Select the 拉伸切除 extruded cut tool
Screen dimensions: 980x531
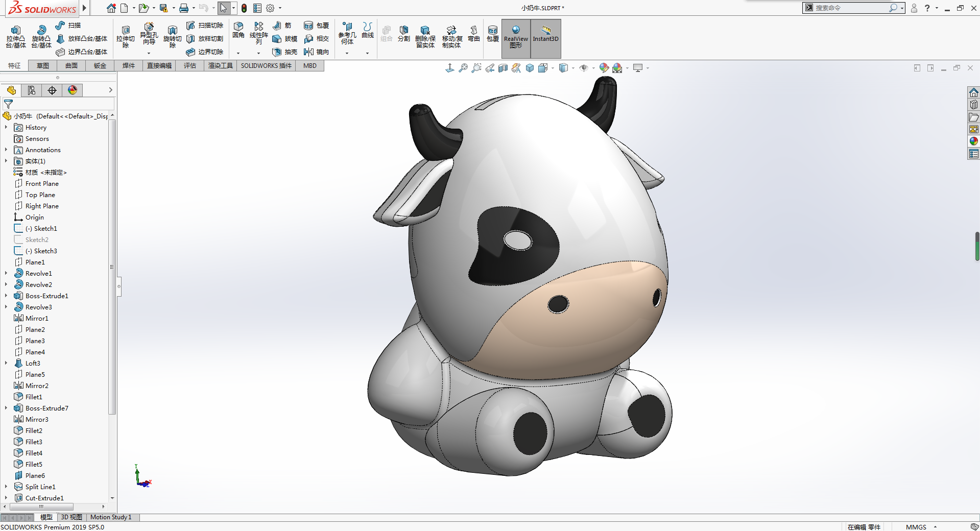[125, 36]
